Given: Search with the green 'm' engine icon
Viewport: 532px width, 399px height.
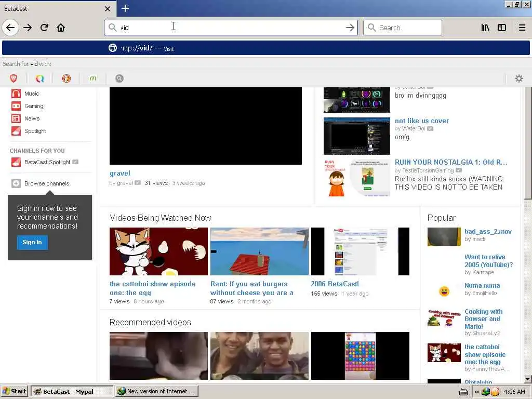Looking at the screenshot, I should 92,78.
